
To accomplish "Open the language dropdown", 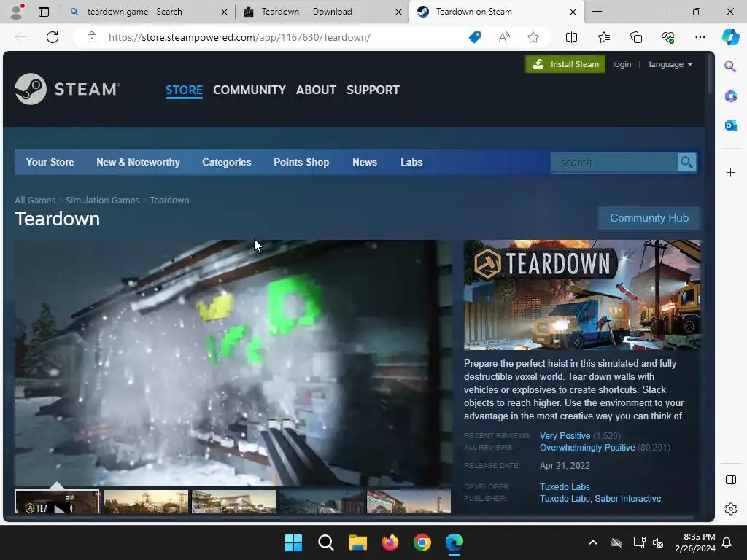I will (x=670, y=64).
